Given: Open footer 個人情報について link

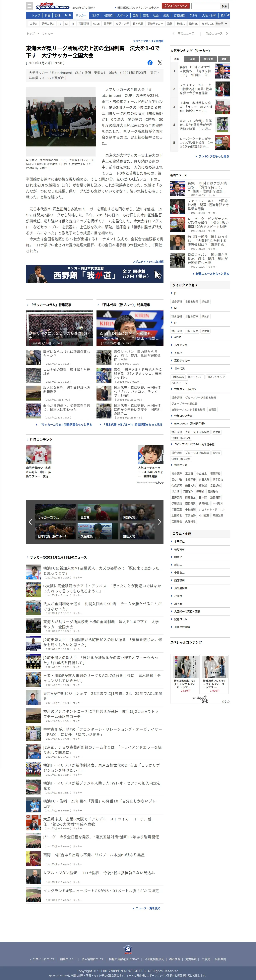Looking at the screenshot, I should (93, 959).
